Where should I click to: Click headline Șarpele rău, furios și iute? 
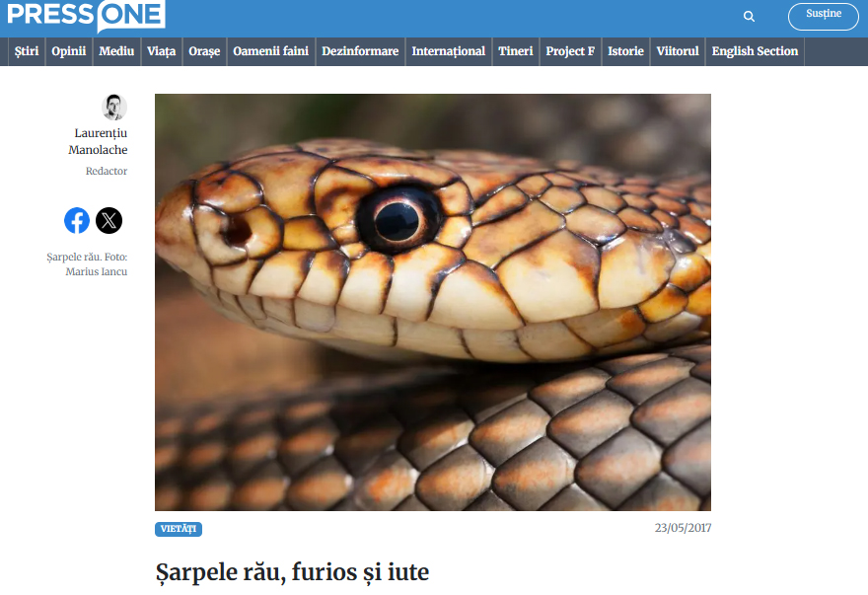point(292,573)
